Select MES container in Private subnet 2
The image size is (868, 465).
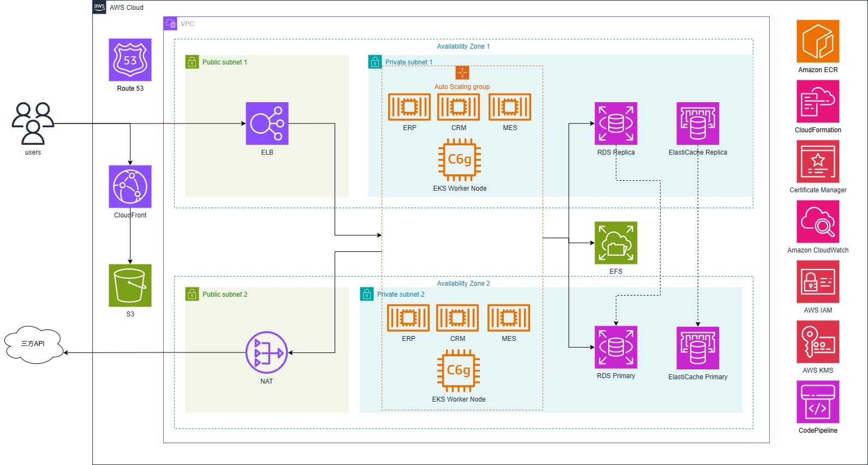509,318
